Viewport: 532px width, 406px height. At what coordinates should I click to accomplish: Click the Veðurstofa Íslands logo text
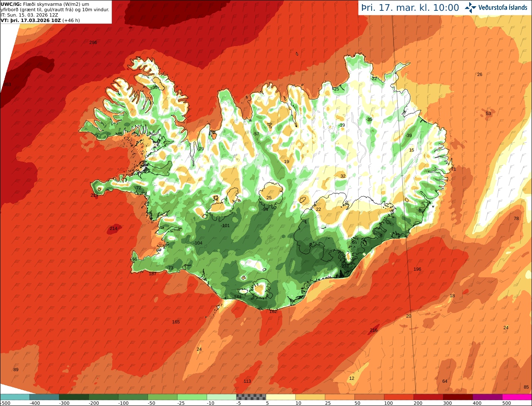coord(503,7)
